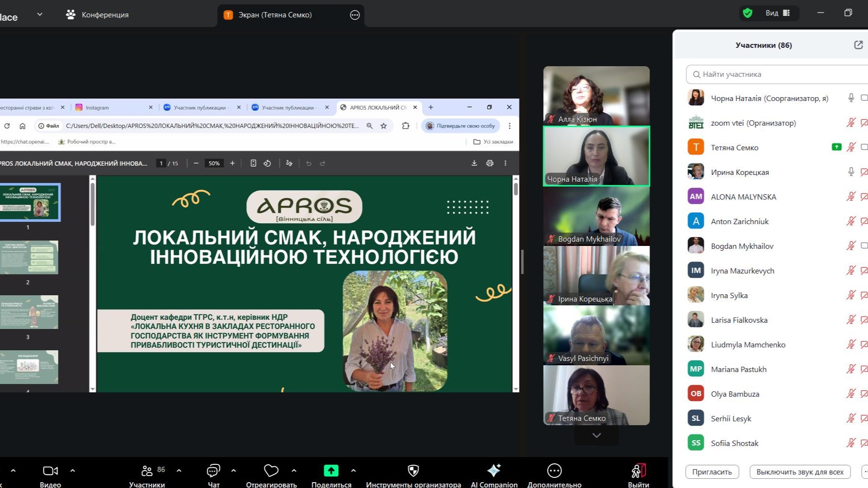Viewport: 868px width, 488px height.
Task: Click the green Share screen icon
Action: click(x=331, y=471)
